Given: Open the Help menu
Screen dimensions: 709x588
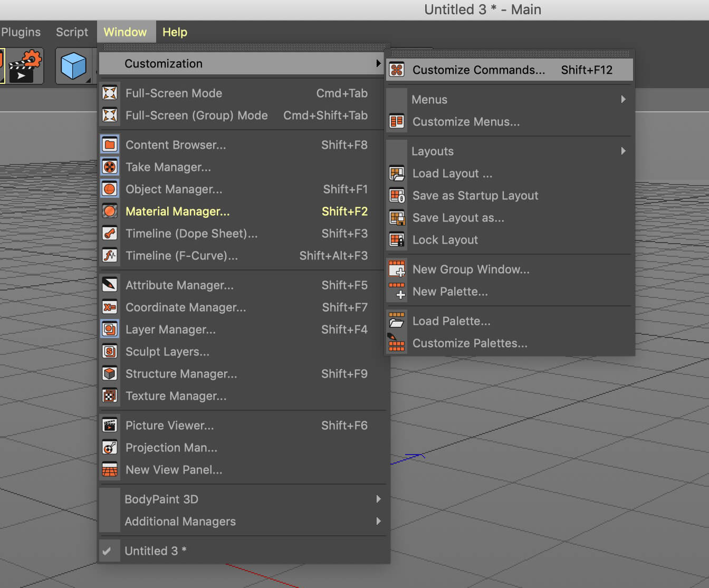Looking at the screenshot, I should tap(175, 32).
